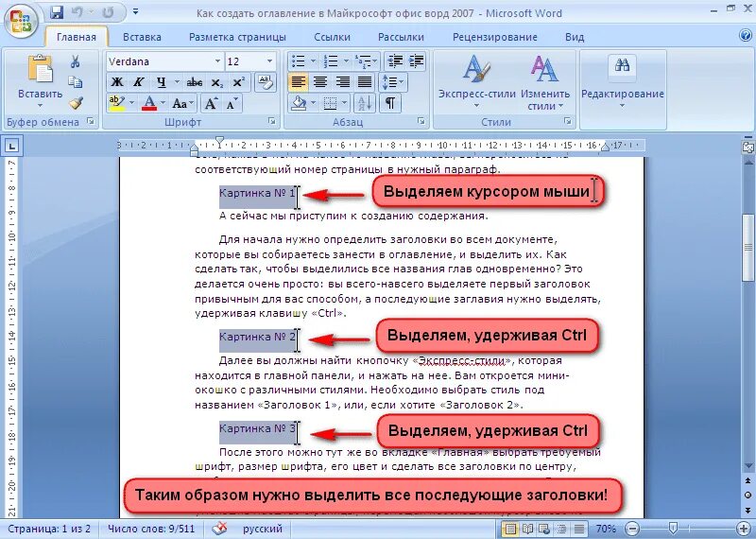Open Разметка страницы tab
This screenshot has width=756, height=539.
coord(237,37)
